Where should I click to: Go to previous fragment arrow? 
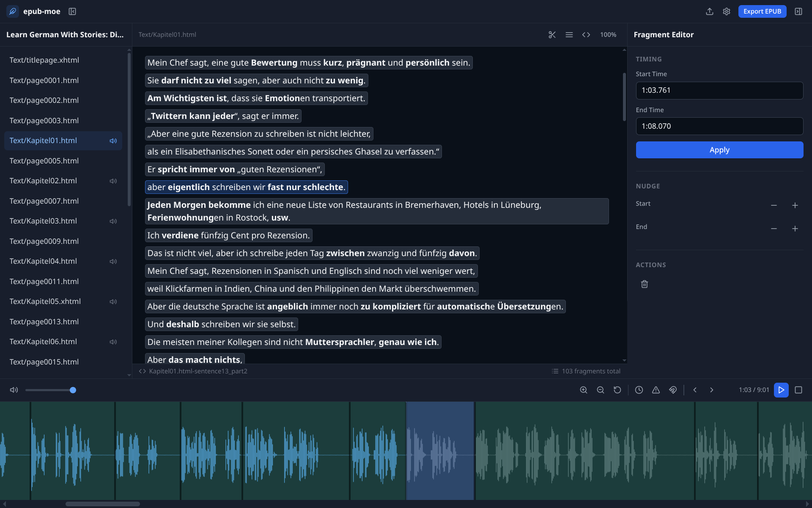pyautogui.click(x=695, y=390)
